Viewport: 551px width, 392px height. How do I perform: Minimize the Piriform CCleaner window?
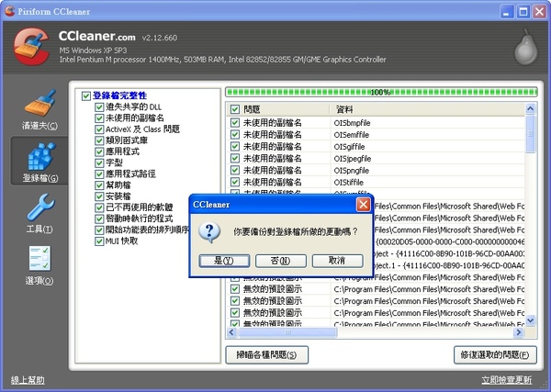[506, 12]
